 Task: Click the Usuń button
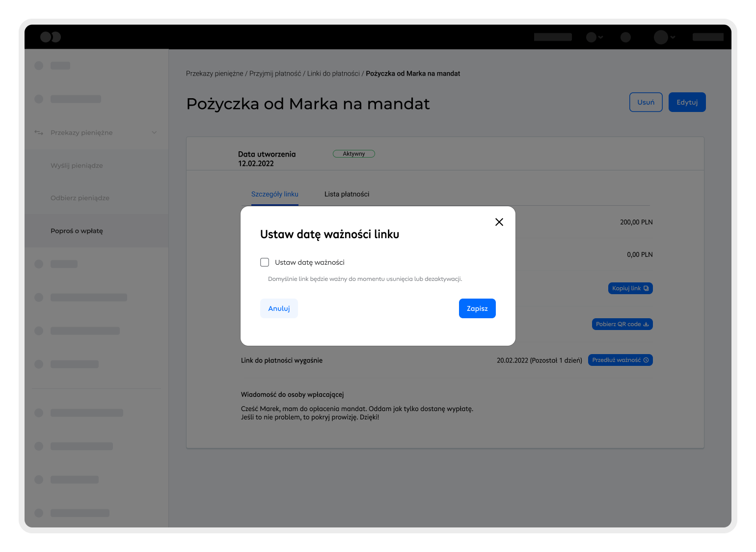(x=646, y=102)
